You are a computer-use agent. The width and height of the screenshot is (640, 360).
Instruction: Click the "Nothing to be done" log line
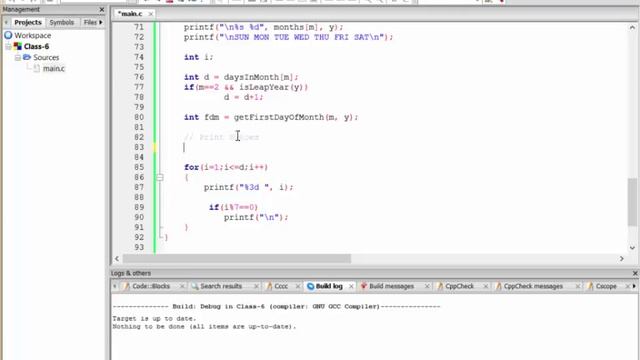tap(204, 327)
